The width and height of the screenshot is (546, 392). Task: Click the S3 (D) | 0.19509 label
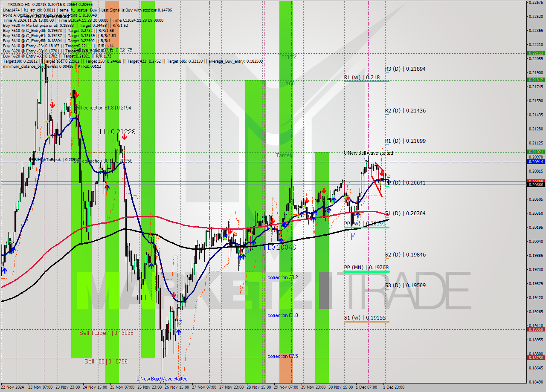click(405, 285)
